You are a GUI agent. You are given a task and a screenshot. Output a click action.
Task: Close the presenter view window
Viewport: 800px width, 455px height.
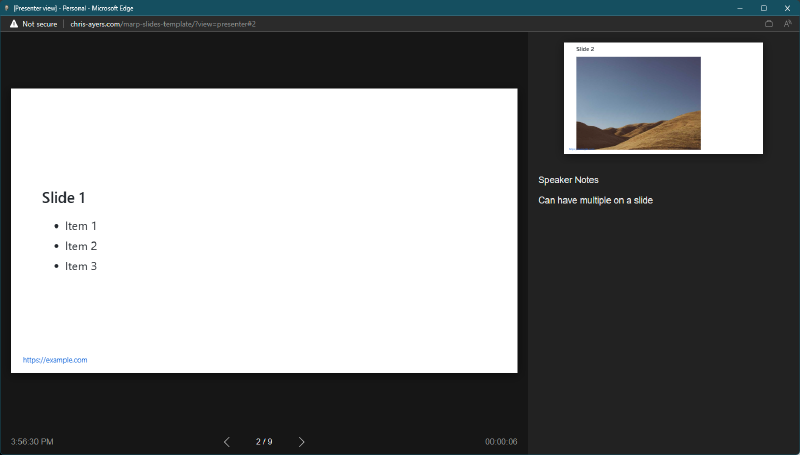tap(787, 7)
